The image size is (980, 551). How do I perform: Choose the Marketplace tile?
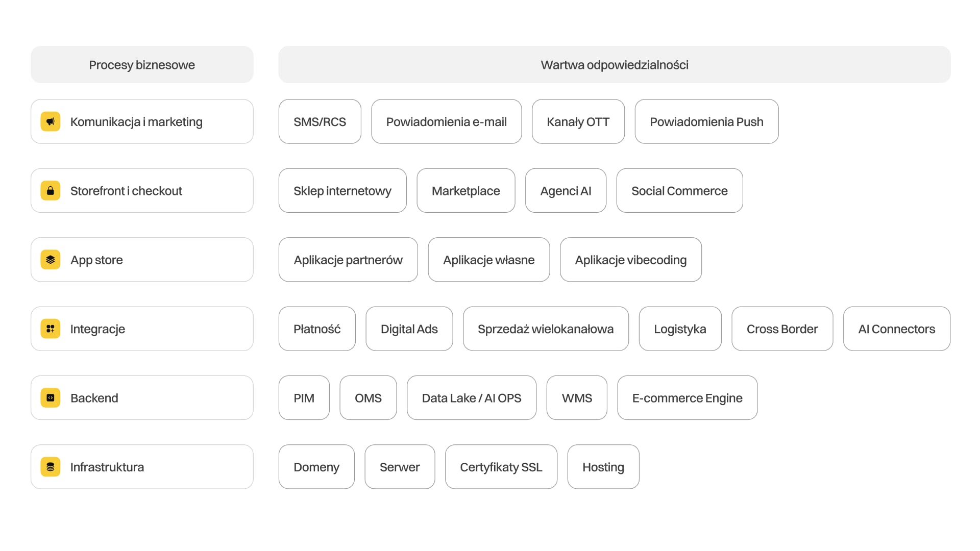click(x=466, y=191)
